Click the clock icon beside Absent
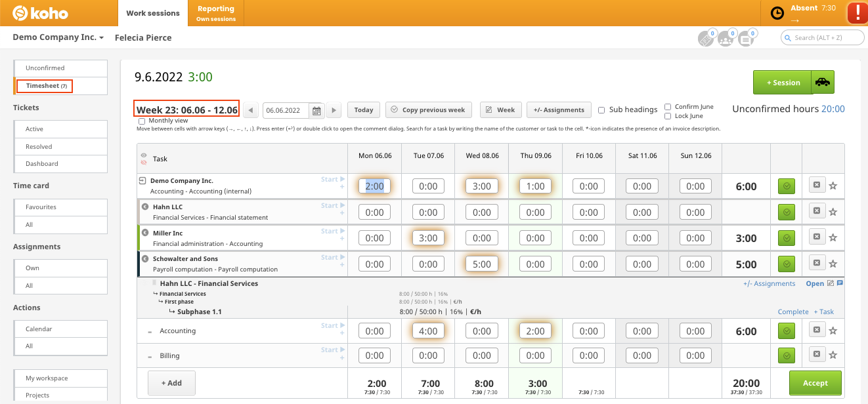The image size is (868, 404). click(x=777, y=13)
